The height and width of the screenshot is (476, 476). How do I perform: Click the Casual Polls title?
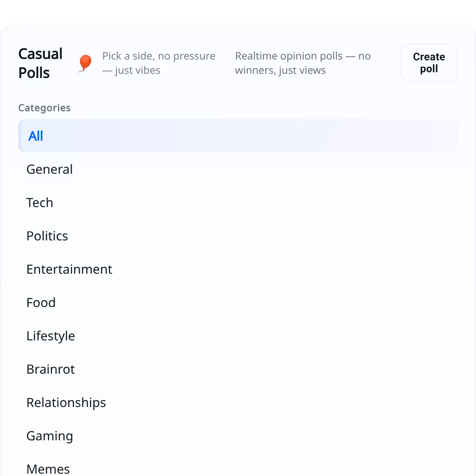(40, 54)
